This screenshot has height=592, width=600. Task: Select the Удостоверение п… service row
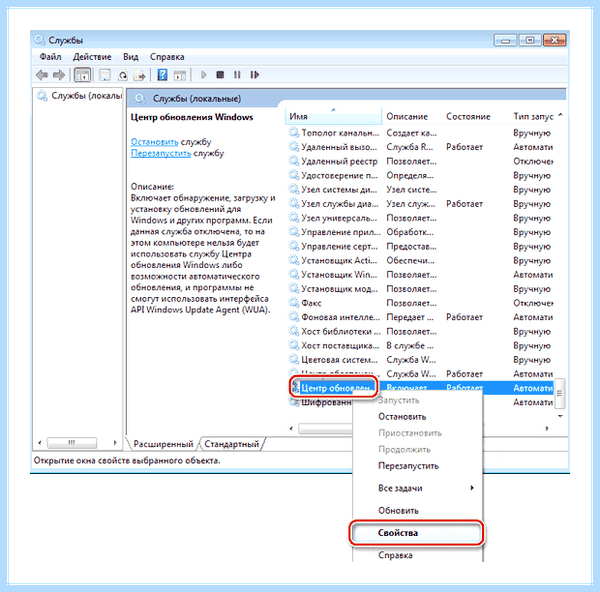coord(421,175)
